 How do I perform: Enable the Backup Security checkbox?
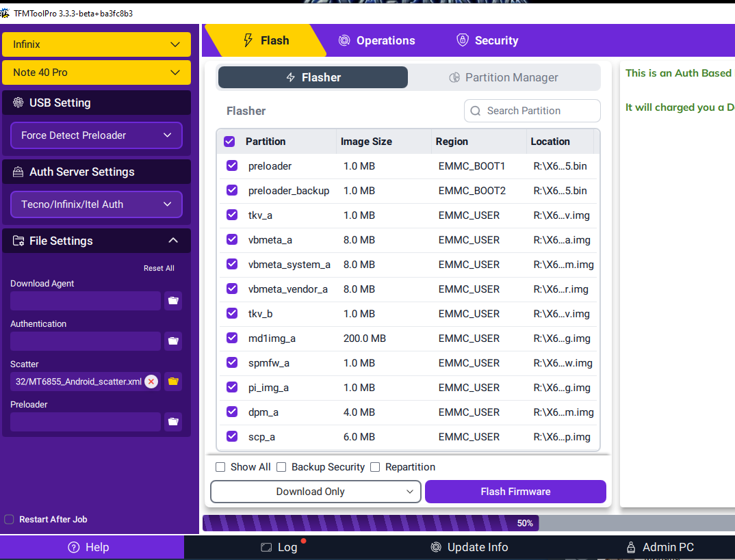[281, 467]
